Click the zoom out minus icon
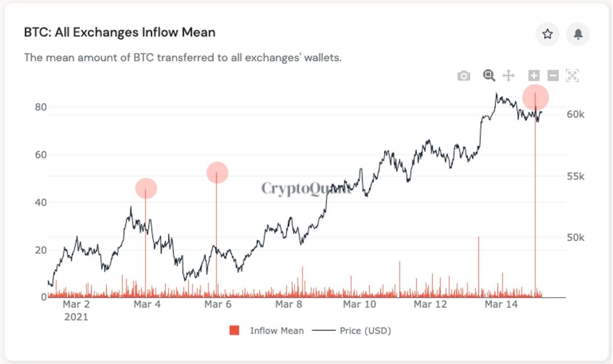This screenshot has width=613, height=364. tap(552, 75)
